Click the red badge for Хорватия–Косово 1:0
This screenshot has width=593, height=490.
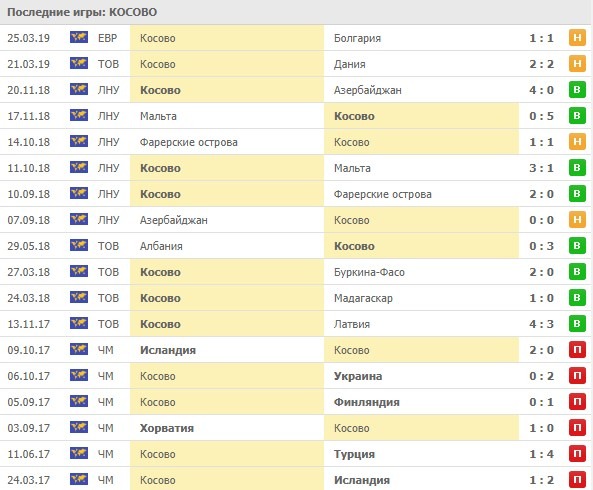[577, 428]
